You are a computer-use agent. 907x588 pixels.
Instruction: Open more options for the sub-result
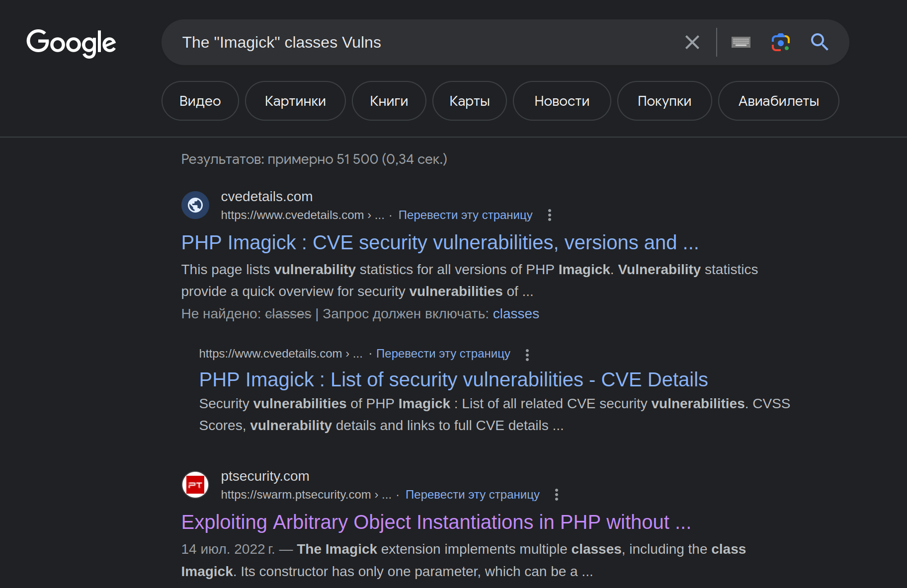[x=527, y=355]
